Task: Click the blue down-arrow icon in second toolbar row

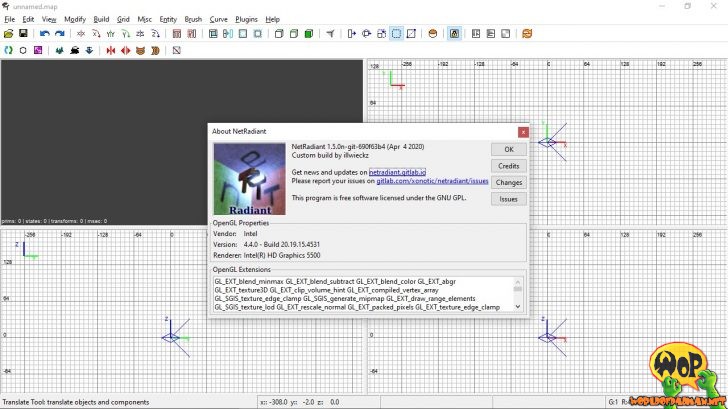Action: click(x=89, y=49)
